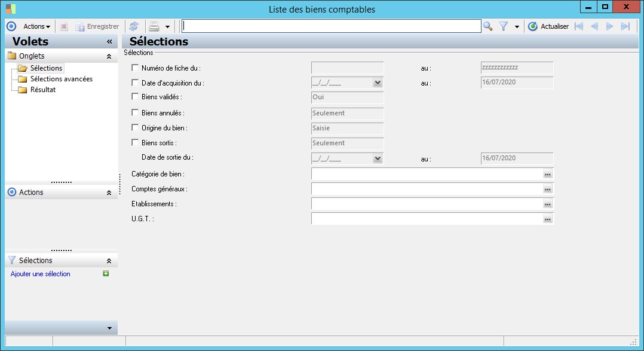Open the Actions toolbar menu
Screen dimensions: 644x351
coord(36,26)
